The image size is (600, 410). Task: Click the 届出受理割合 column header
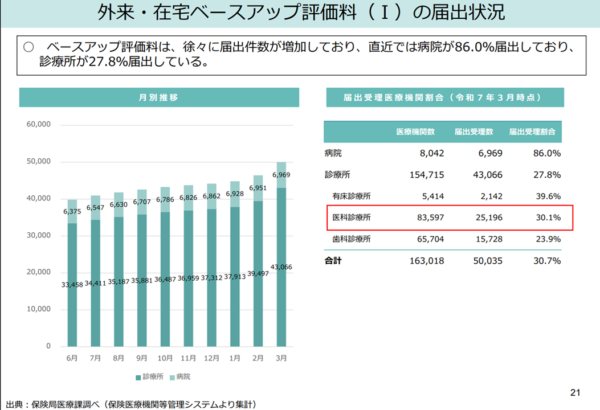click(x=537, y=132)
